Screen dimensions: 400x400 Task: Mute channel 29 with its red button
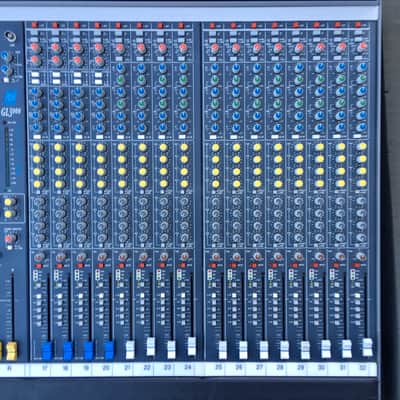pos(294,266)
